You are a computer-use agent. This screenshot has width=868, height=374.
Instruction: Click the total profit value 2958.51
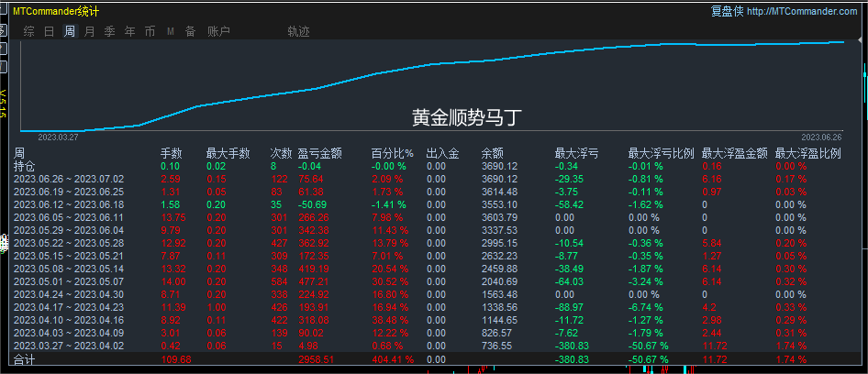[x=316, y=359]
